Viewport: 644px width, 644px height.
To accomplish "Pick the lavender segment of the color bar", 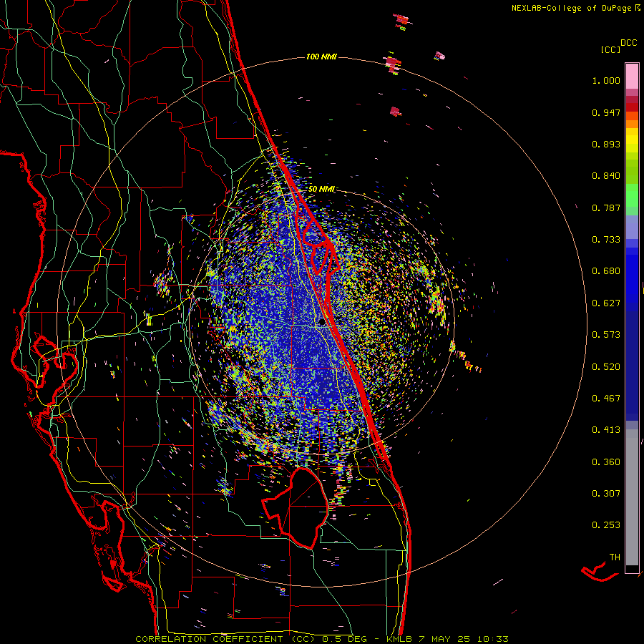I will 632,227.
